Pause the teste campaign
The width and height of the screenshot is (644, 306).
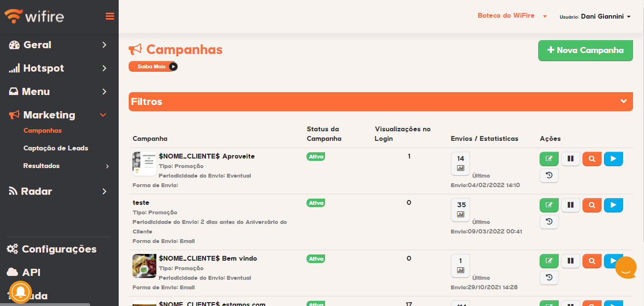(x=571, y=205)
